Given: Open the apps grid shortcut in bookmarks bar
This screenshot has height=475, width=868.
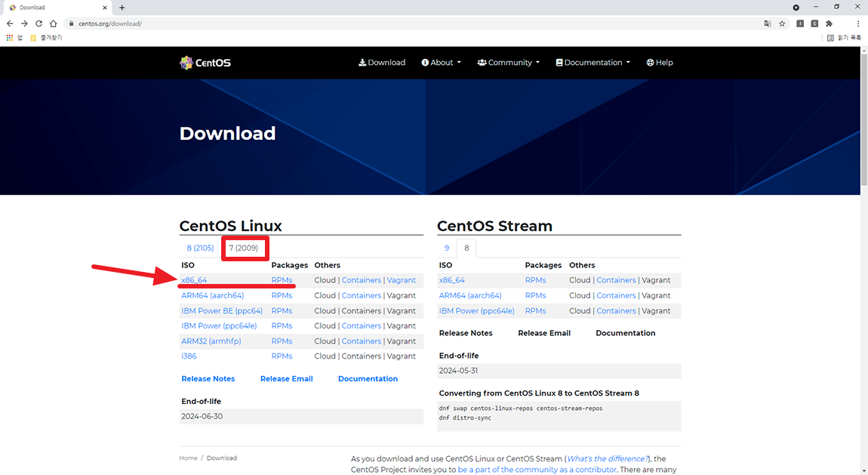Looking at the screenshot, I should (9, 38).
